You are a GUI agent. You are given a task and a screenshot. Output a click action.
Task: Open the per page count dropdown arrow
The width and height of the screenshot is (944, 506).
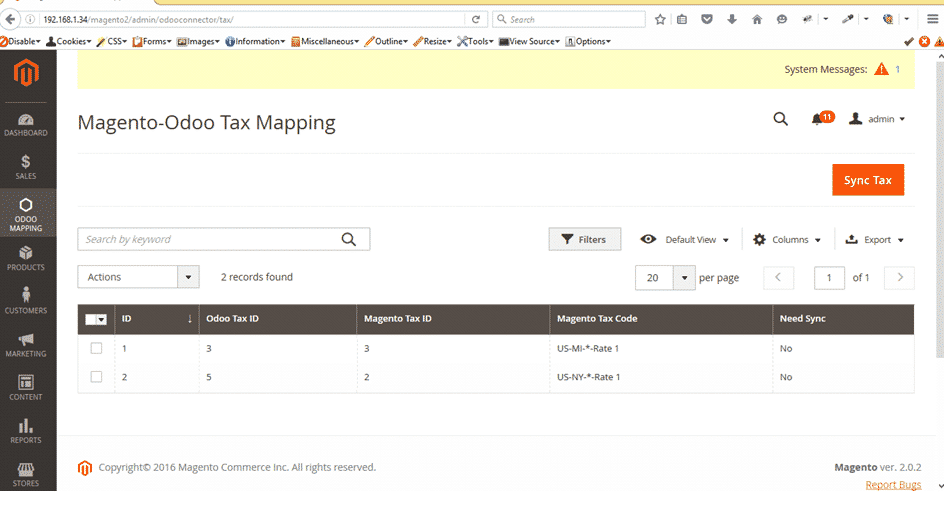point(684,278)
